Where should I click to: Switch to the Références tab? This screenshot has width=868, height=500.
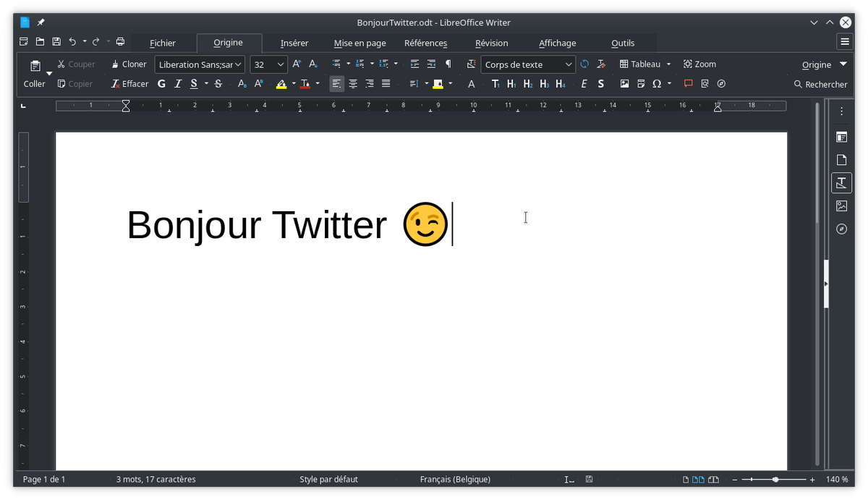coord(425,43)
